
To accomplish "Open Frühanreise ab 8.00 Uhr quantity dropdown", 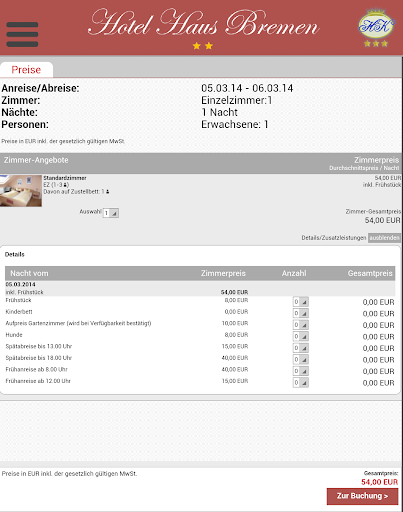I will pyautogui.click(x=301, y=371).
